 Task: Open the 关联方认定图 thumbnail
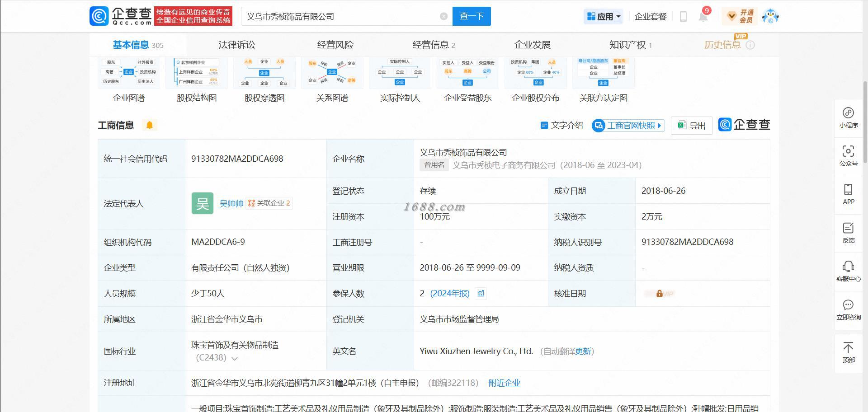[604, 73]
